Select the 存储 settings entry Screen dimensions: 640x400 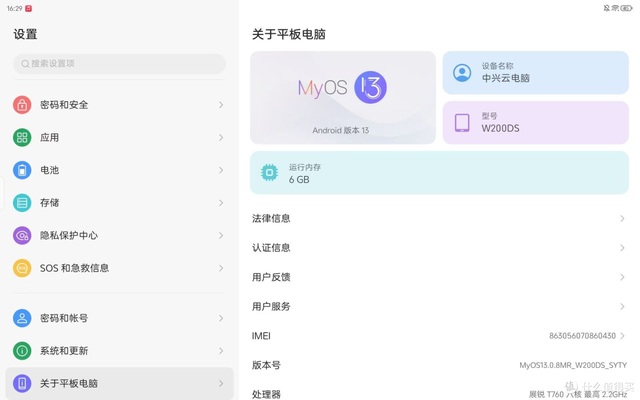(x=119, y=203)
